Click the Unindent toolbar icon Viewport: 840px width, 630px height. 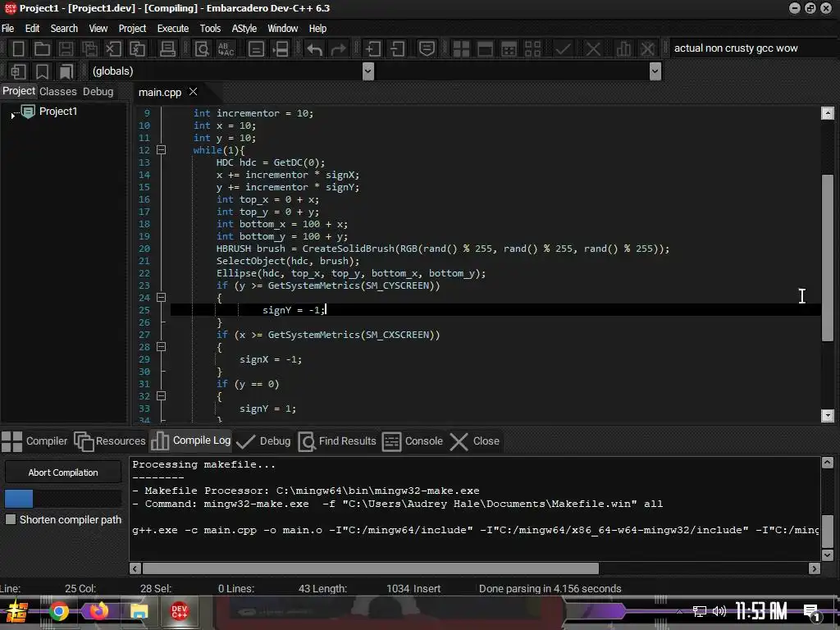(397, 48)
